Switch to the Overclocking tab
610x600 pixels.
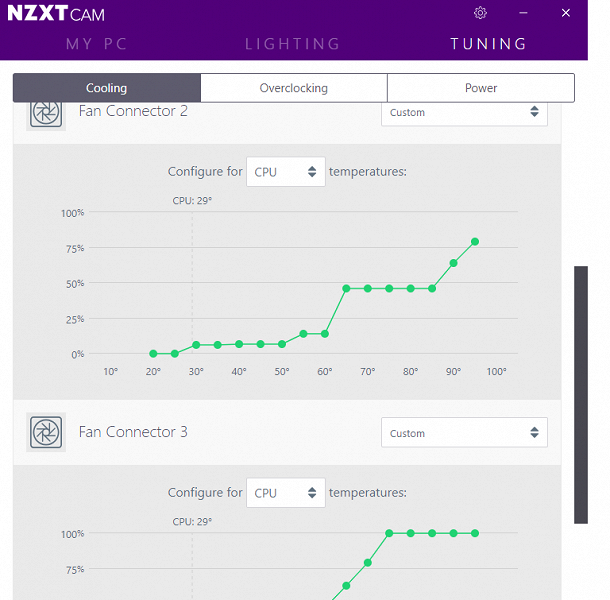click(x=294, y=88)
